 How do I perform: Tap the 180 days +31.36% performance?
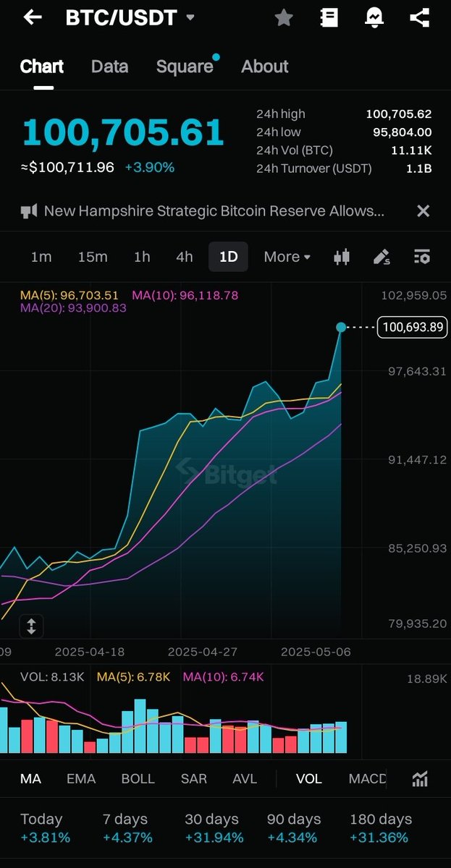(x=381, y=829)
